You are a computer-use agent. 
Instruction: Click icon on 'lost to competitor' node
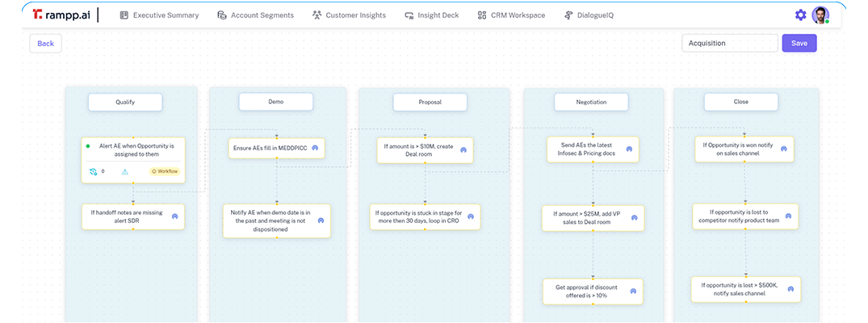click(x=790, y=216)
